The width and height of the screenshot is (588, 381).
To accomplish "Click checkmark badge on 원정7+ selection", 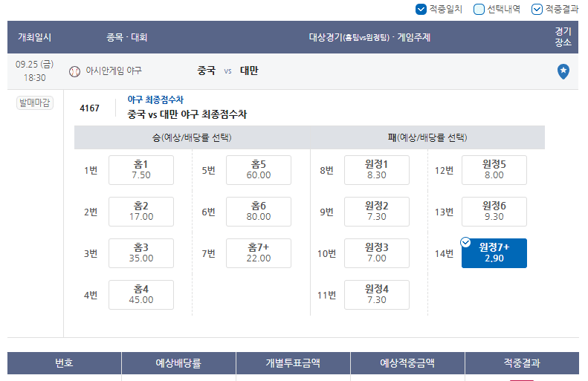I will pyautogui.click(x=465, y=242).
